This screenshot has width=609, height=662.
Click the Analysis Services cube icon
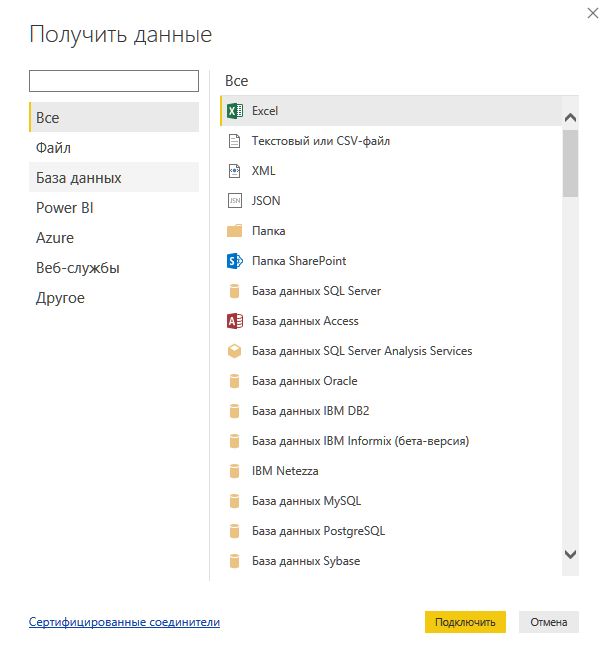[234, 351]
